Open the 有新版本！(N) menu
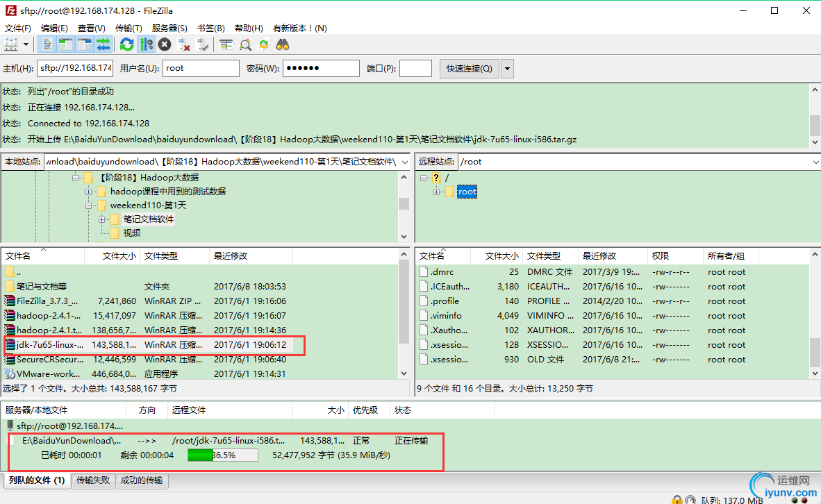 click(300, 28)
